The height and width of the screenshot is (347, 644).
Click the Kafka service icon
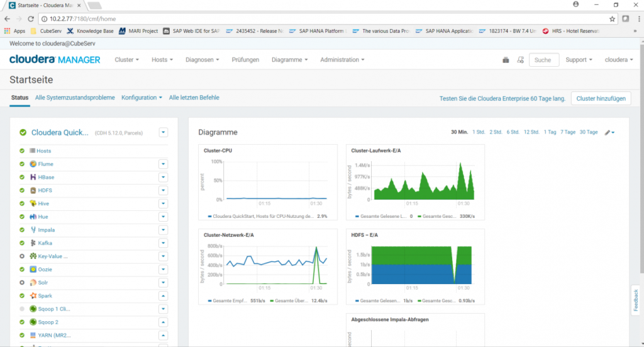click(x=33, y=243)
